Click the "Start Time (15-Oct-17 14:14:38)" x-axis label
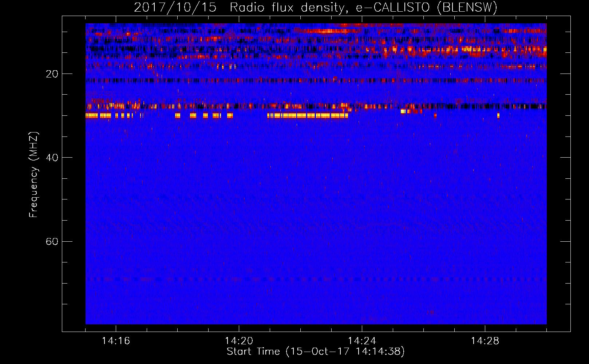Viewport: 589px width, 364px height. coord(316,352)
